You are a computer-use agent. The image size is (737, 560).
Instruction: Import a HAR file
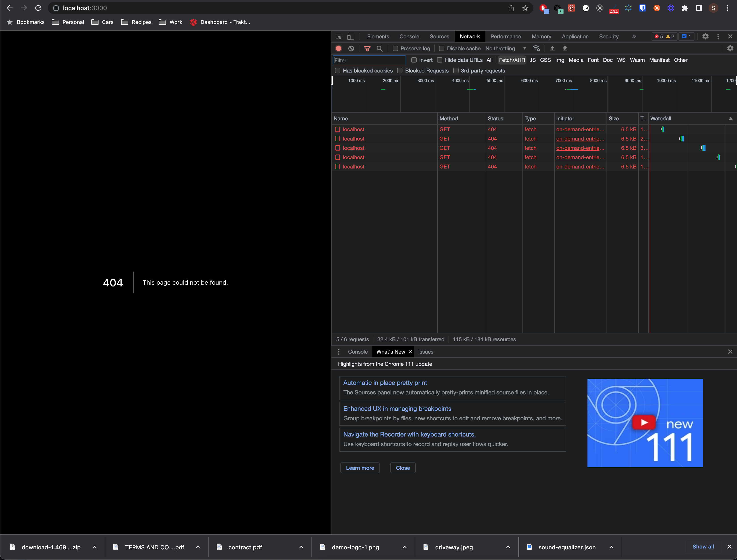[552, 48]
